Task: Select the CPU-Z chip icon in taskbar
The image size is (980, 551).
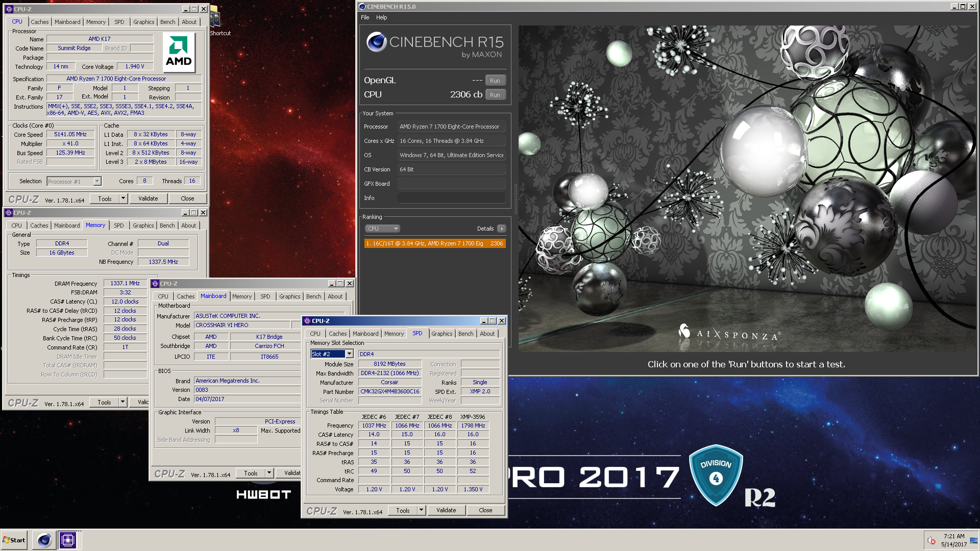Action: pyautogui.click(x=67, y=540)
